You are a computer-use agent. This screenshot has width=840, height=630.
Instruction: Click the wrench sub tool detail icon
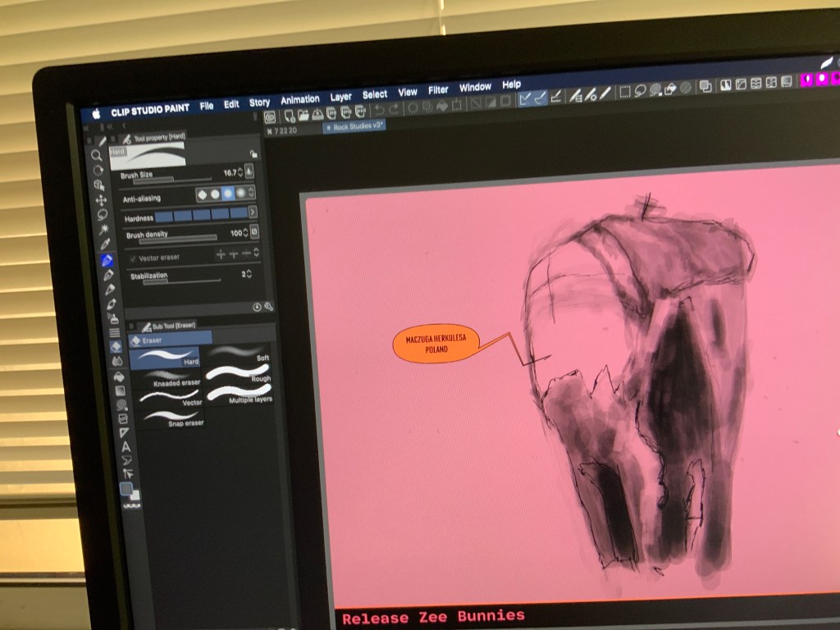pos(268,307)
